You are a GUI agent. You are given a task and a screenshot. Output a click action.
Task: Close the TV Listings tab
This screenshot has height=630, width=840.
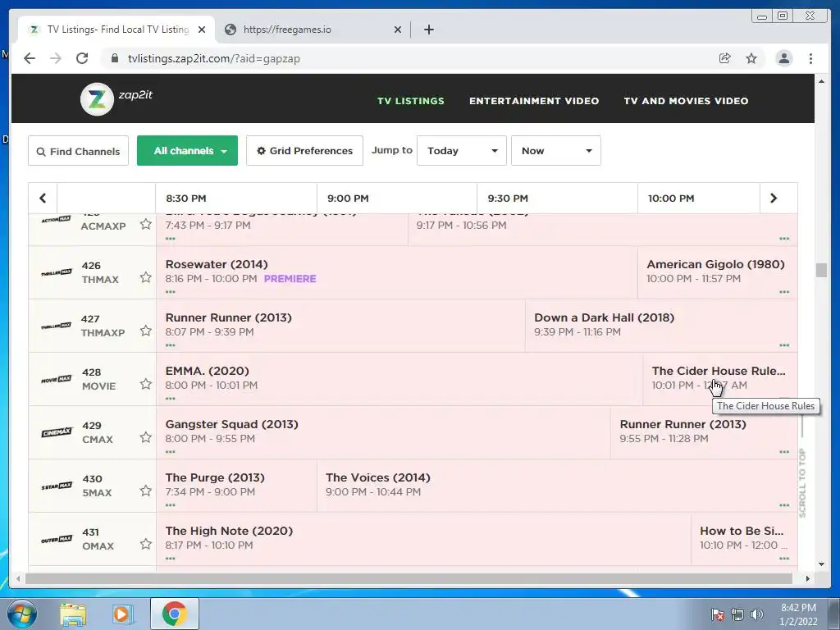[x=202, y=30]
